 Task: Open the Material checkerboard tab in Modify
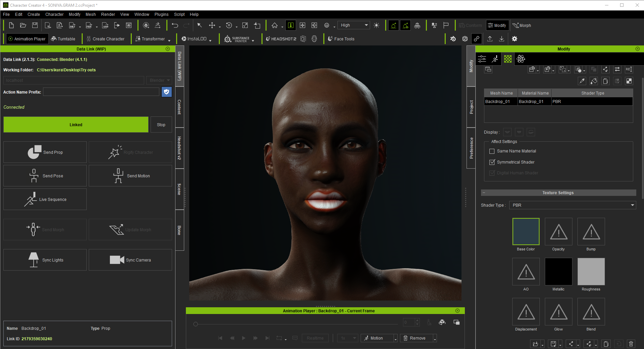508,59
